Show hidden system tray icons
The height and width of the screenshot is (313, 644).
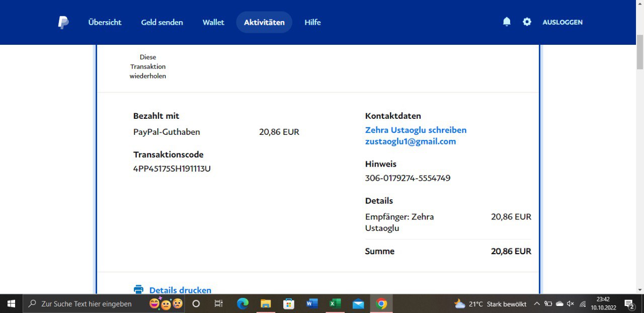(536, 304)
